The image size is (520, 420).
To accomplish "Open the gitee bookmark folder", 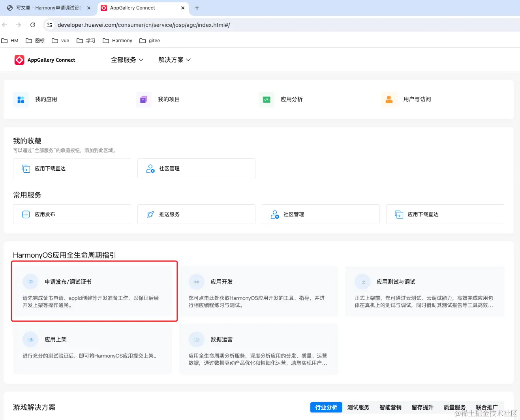I will click(x=150, y=41).
